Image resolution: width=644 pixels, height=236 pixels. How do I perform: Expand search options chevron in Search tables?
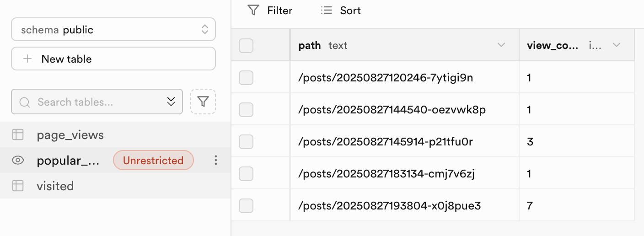[x=171, y=102]
